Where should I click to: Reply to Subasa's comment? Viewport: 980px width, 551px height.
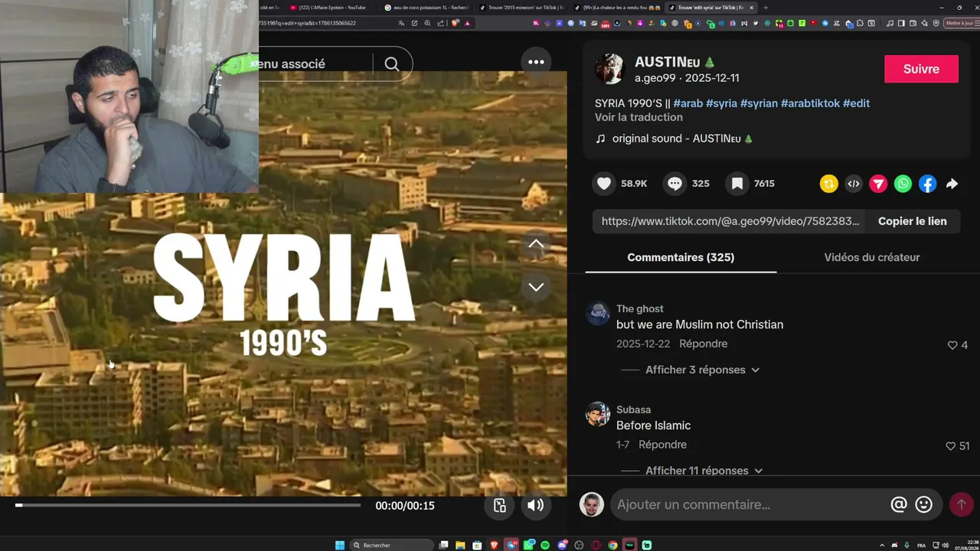[x=662, y=445]
